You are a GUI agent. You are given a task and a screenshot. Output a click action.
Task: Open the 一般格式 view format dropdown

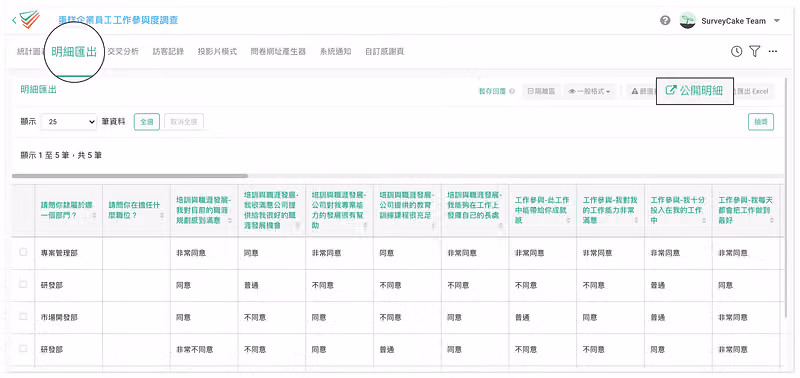(x=589, y=91)
